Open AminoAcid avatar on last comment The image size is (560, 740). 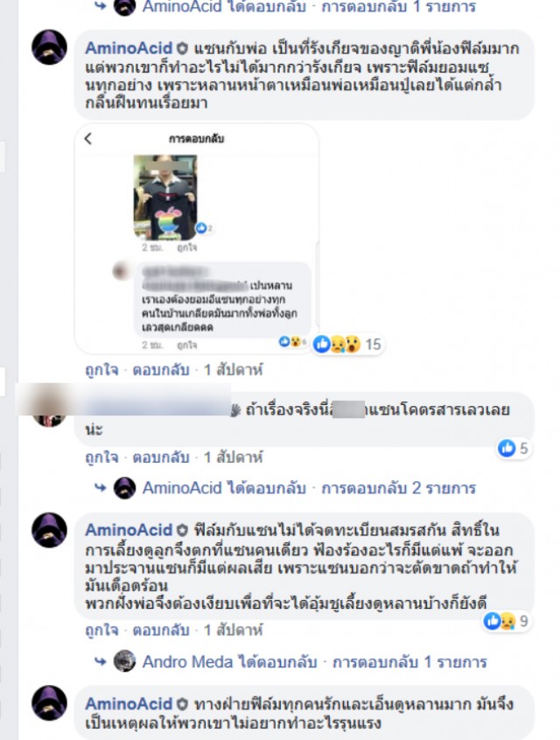coord(49,702)
